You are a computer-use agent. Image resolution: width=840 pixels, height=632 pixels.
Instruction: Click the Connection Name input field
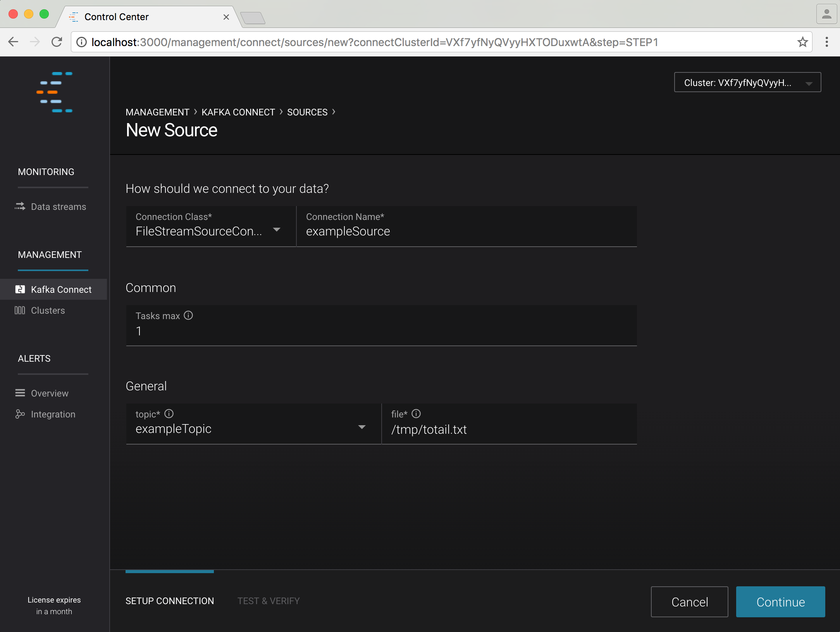click(x=466, y=231)
